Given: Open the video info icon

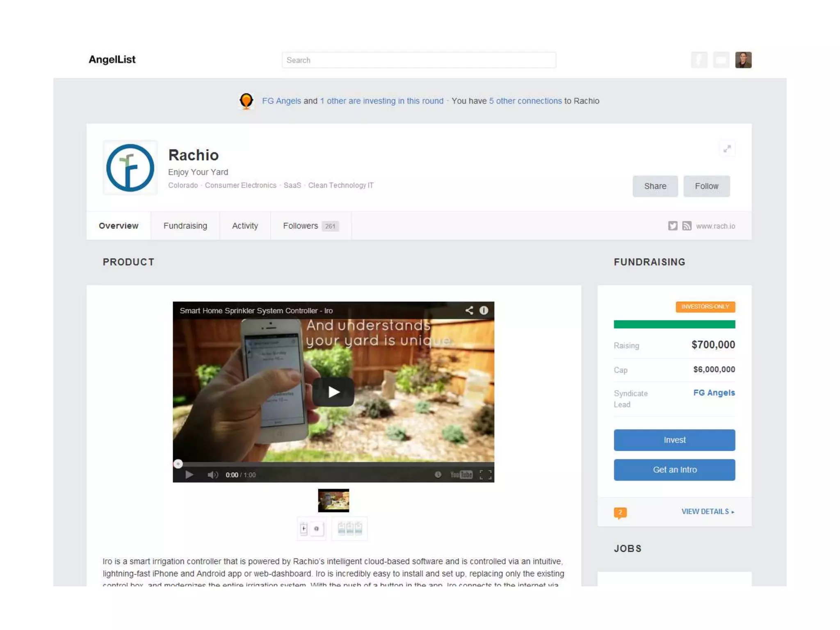Looking at the screenshot, I should coord(484,310).
